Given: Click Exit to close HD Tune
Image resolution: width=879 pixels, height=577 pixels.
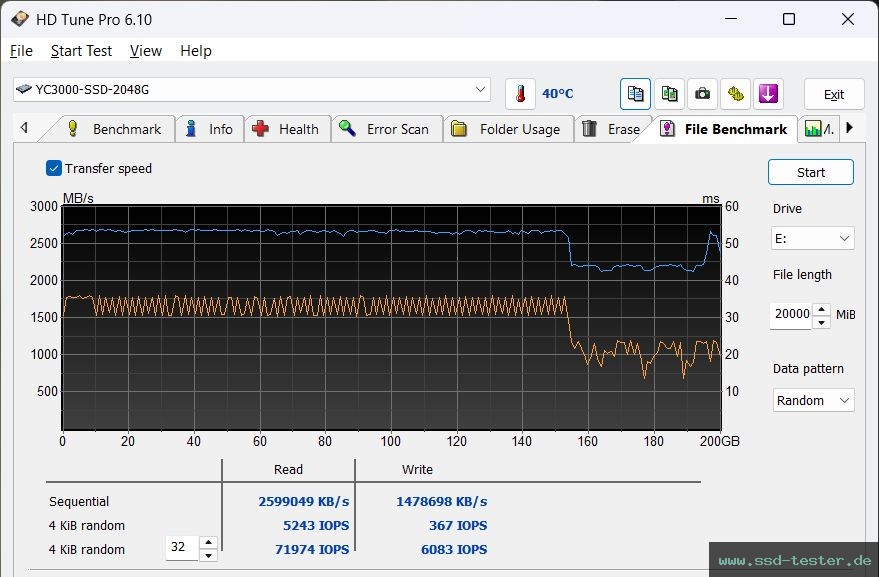Looking at the screenshot, I should coord(833,92).
